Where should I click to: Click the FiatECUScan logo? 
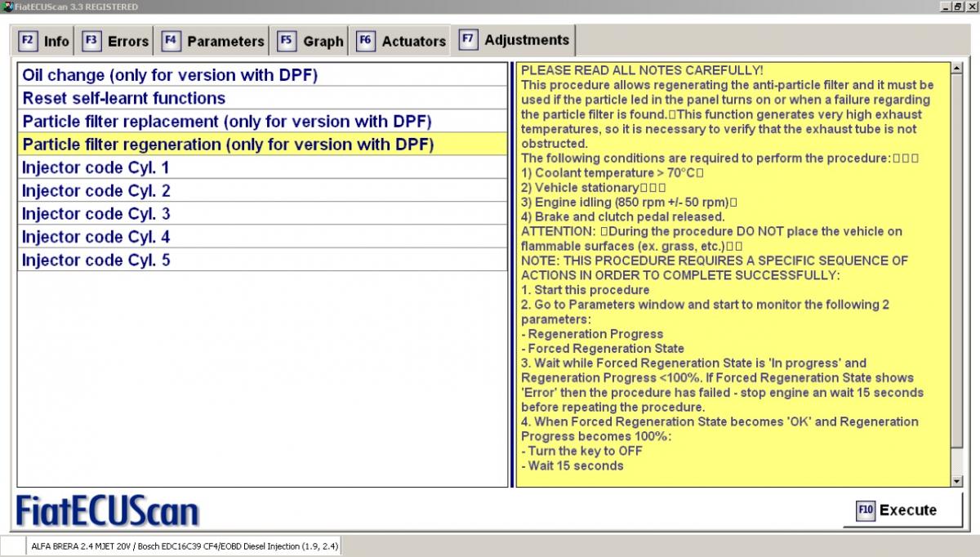[x=108, y=510]
